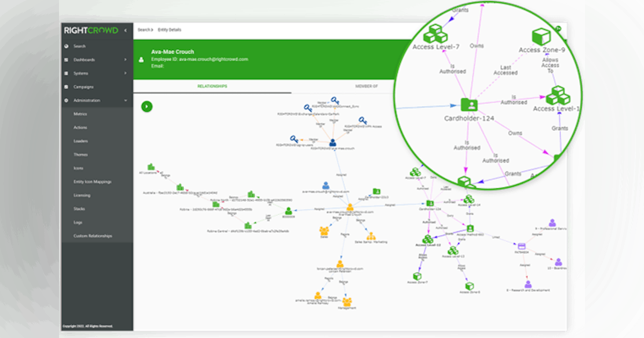Open the Campaigns section
This screenshot has width=644, height=338.
tap(84, 87)
